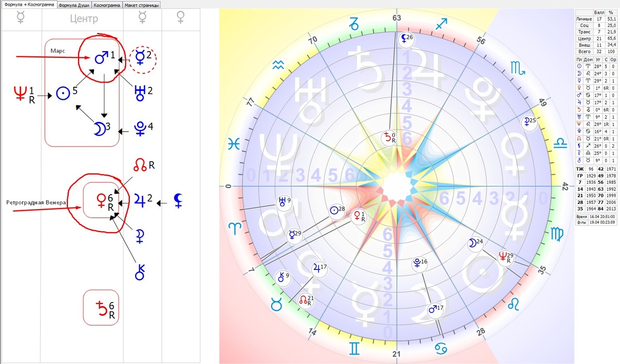Select Pluto marker at 16 in the cosmogram

(x=419, y=263)
